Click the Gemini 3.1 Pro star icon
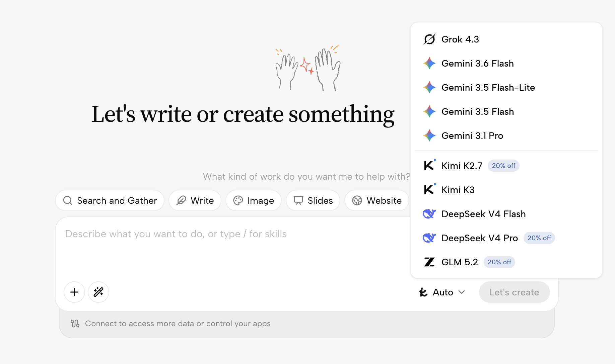 [429, 136]
